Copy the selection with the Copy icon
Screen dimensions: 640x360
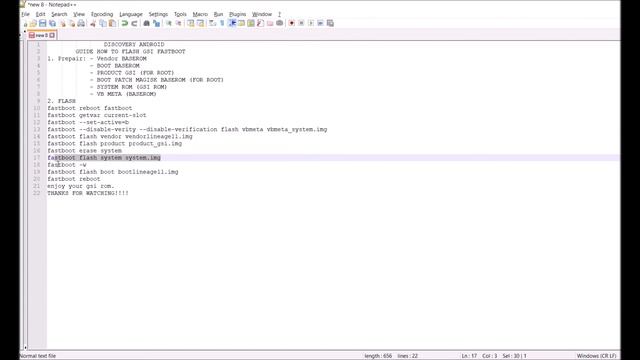point(103,23)
